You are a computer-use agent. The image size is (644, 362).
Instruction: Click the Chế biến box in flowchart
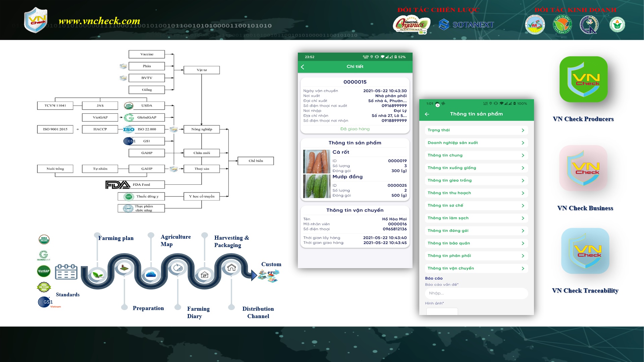tap(256, 161)
